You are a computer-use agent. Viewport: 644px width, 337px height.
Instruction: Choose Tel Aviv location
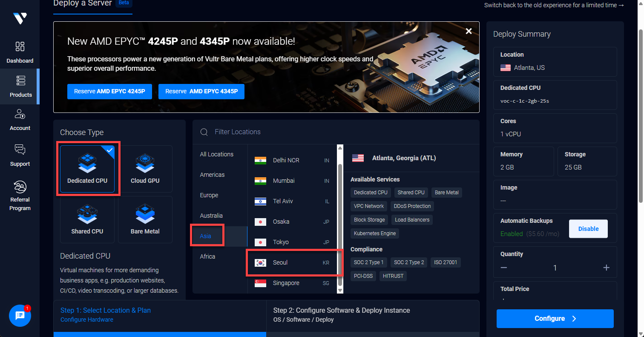click(292, 201)
